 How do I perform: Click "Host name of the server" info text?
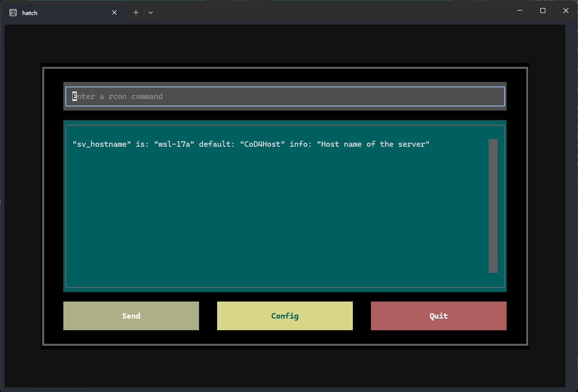(x=373, y=144)
